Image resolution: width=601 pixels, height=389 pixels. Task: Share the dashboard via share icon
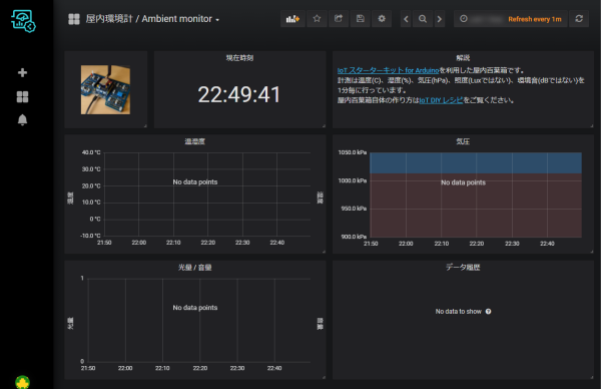click(x=338, y=19)
